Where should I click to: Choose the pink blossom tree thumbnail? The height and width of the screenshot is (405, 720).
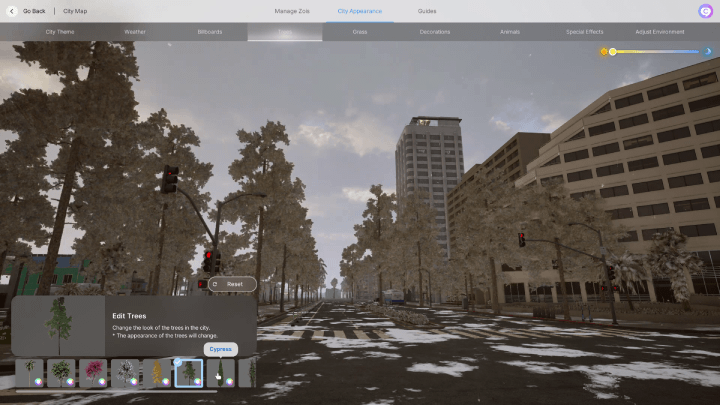pos(92,372)
